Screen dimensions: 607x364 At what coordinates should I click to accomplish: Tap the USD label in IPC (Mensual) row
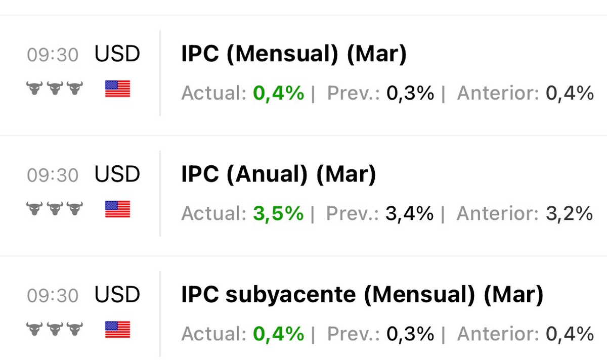click(117, 54)
